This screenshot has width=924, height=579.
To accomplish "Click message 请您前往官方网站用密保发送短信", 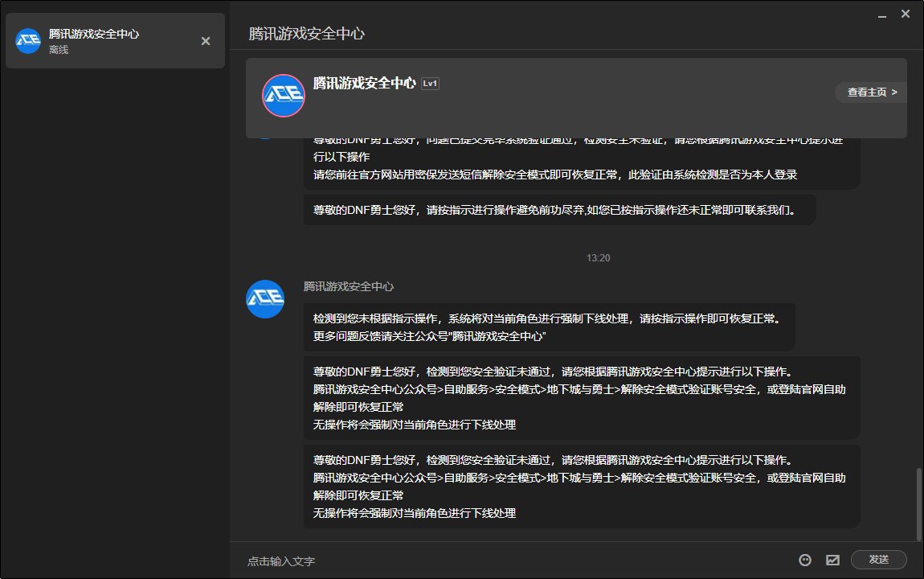I will tap(582, 165).
